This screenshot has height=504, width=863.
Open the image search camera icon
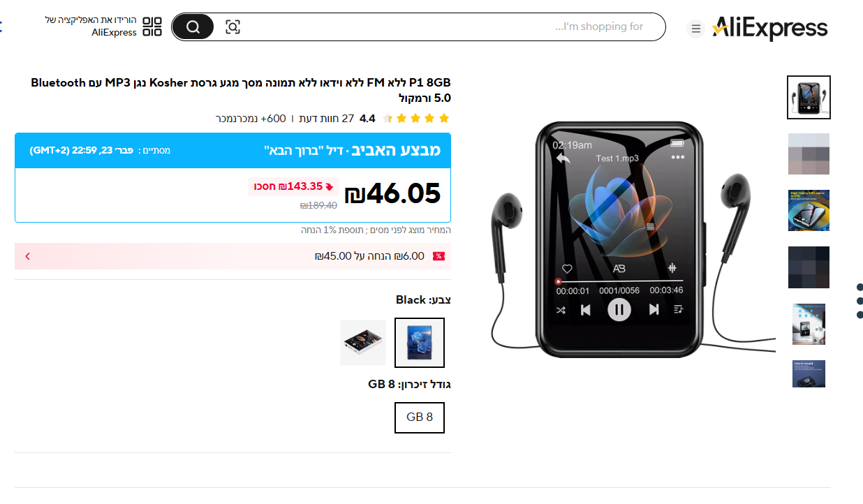[233, 27]
